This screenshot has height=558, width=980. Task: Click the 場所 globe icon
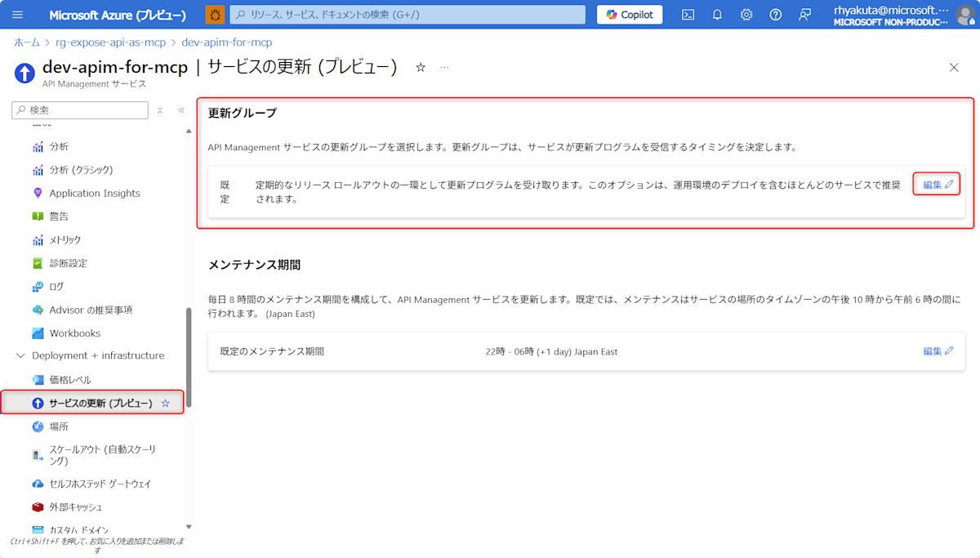coord(38,426)
